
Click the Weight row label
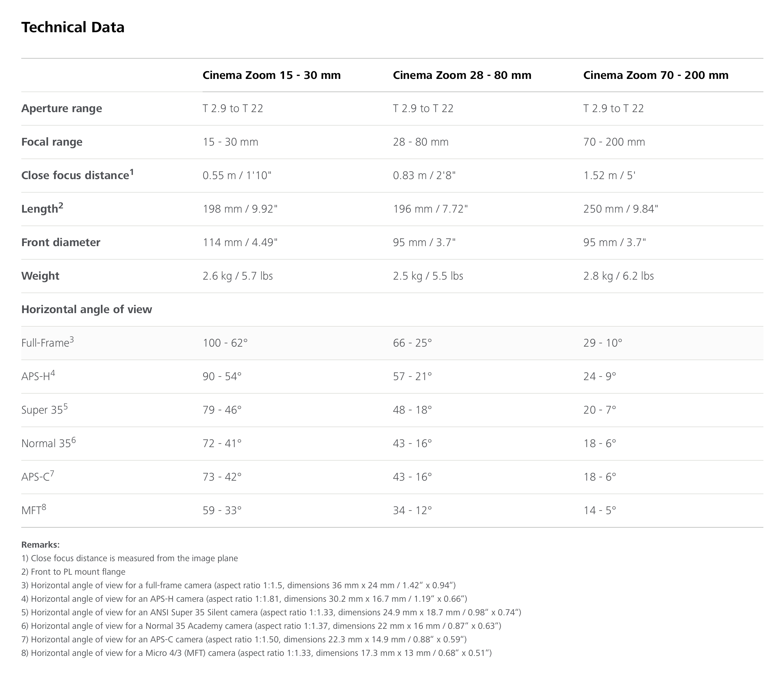click(x=40, y=276)
